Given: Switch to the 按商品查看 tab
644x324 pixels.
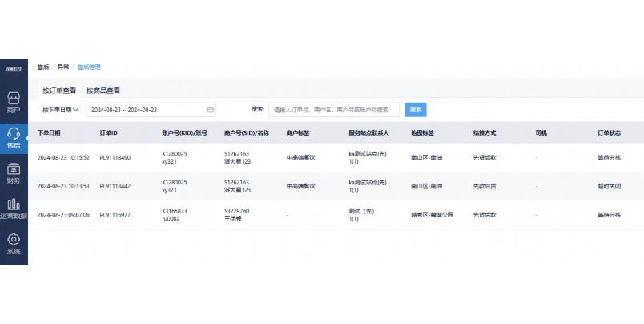Looking at the screenshot, I should 103,91.
